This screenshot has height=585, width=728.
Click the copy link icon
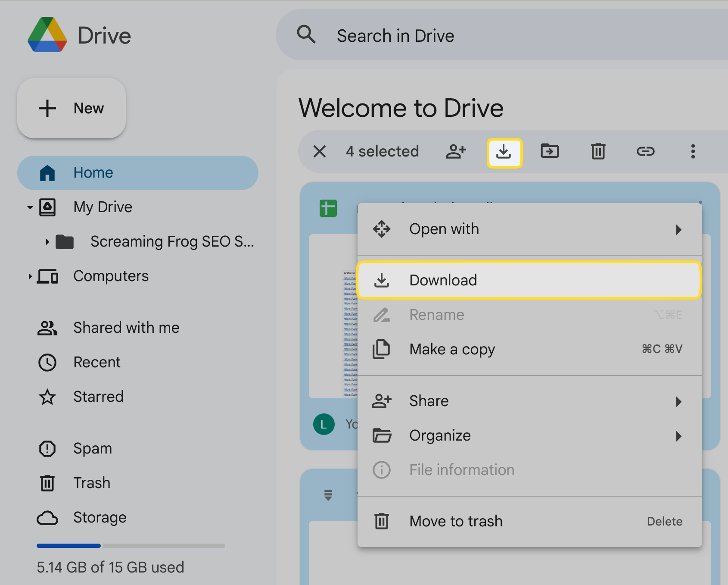click(x=645, y=151)
